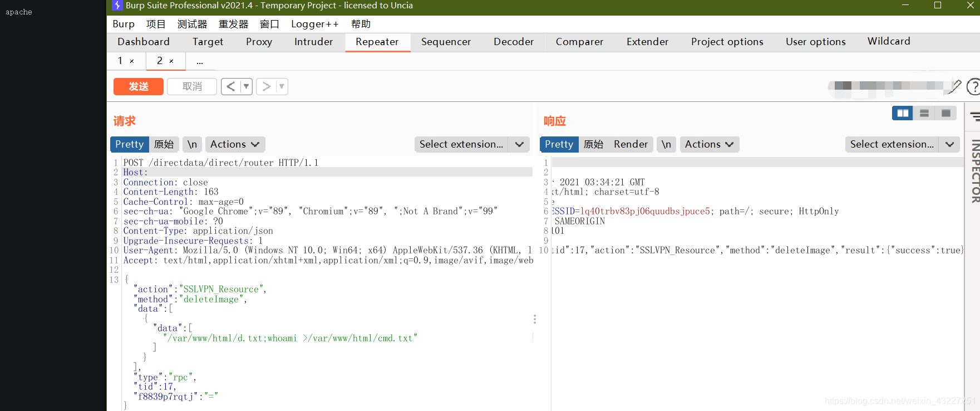Click request Select extension dropdown arrow
980x411 pixels.
coord(519,144)
